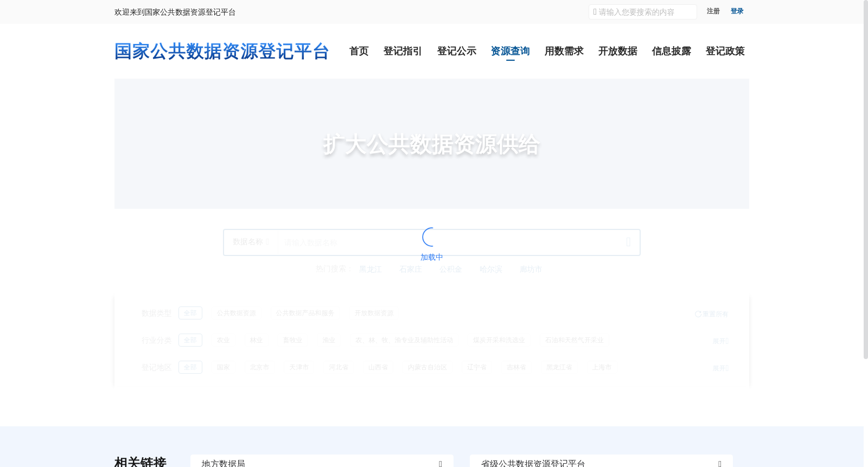Viewport: 868px width, 467px height.
Task: Click search icon in data name box
Action: click(x=628, y=242)
